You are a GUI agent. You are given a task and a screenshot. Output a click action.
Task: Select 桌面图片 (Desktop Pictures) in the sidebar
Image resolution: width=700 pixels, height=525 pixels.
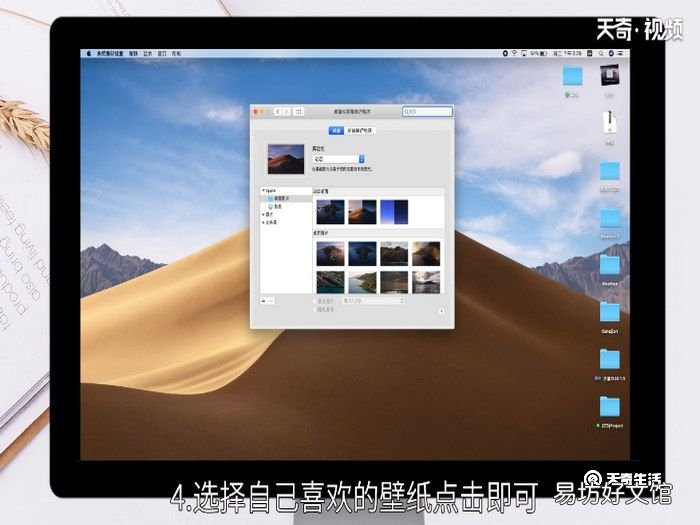coord(286,198)
